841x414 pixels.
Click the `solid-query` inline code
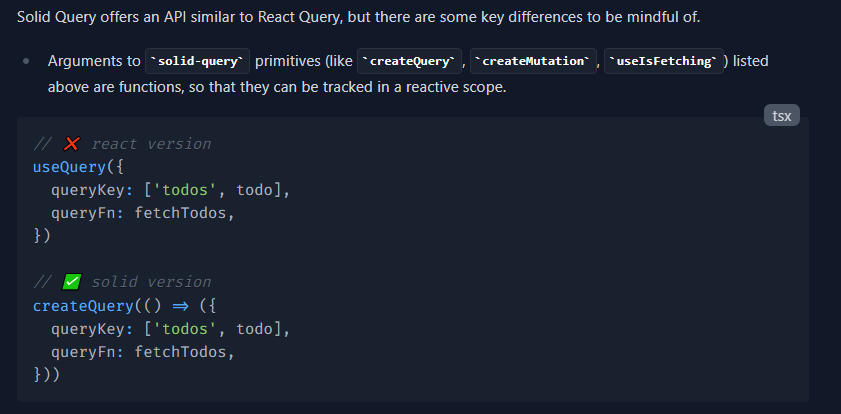(198, 62)
